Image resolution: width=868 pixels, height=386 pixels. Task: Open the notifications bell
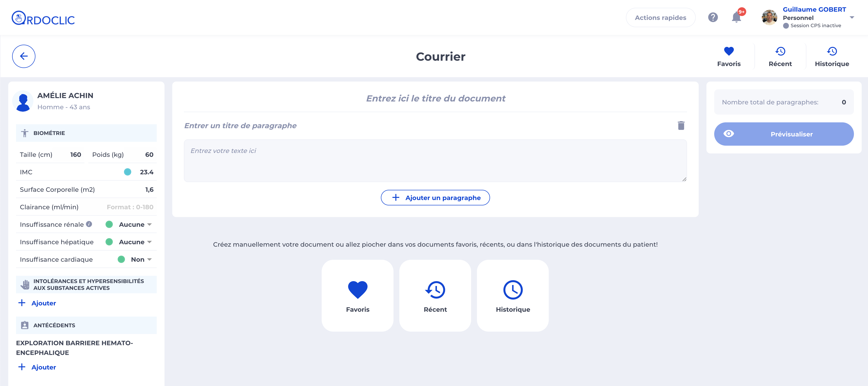click(x=737, y=17)
